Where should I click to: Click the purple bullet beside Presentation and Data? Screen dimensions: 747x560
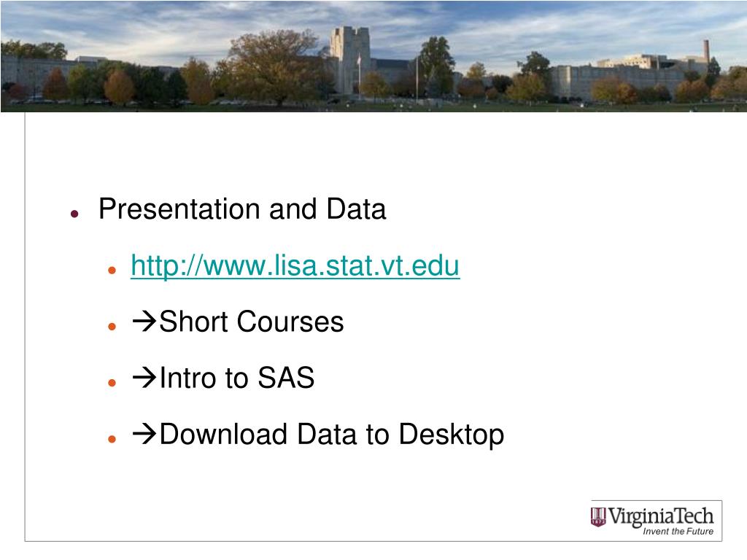74,214
